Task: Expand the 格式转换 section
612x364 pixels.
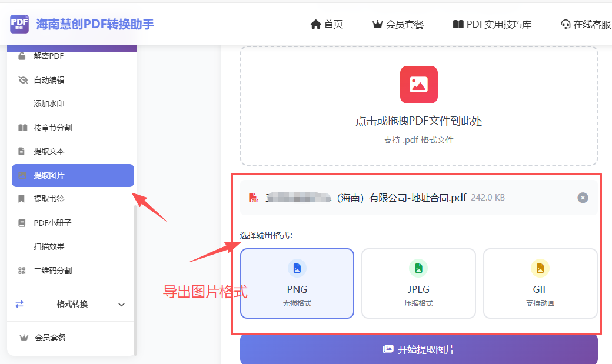Action: pyautogui.click(x=71, y=304)
